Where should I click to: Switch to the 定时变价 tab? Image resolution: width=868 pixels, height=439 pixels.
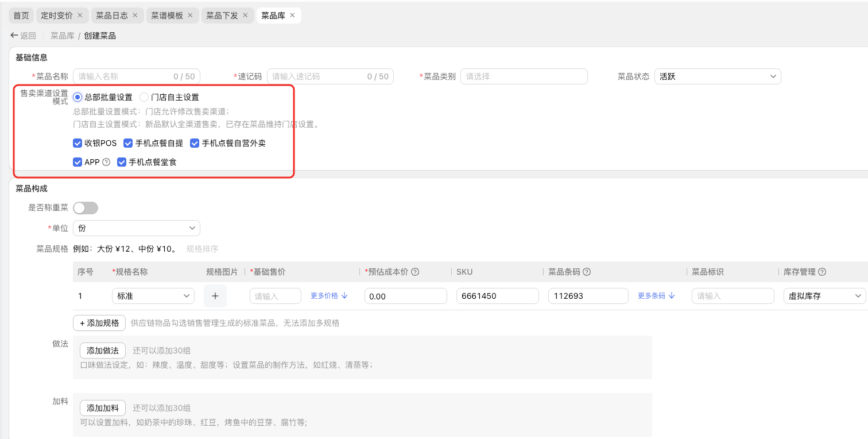coord(57,16)
